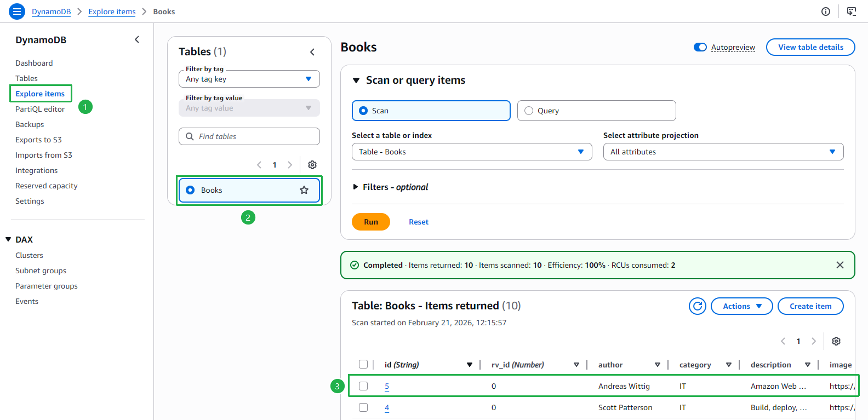Open DAX Subnet groups in the sidebar

coord(41,271)
